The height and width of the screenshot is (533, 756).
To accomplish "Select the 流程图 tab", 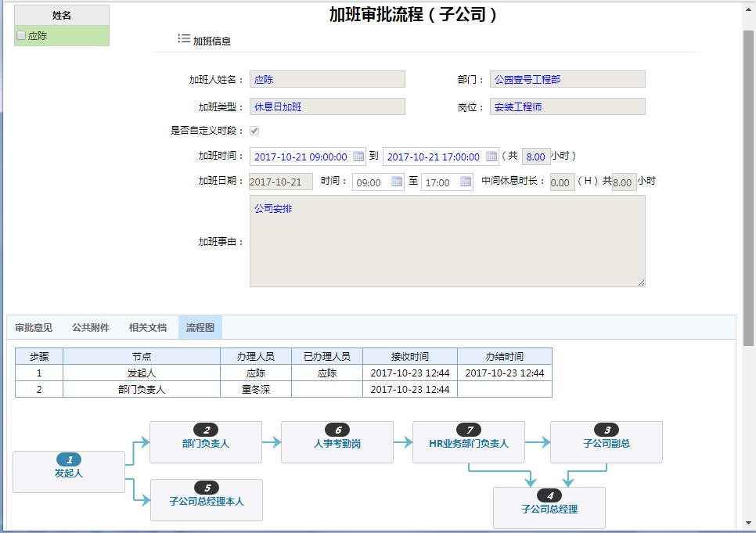I will (x=200, y=328).
